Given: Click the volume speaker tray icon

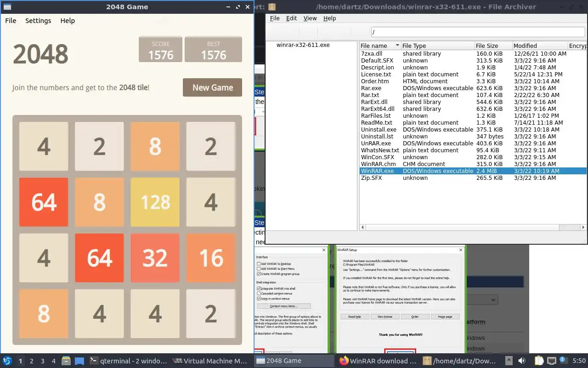Looking at the screenshot, I should point(522,361).
